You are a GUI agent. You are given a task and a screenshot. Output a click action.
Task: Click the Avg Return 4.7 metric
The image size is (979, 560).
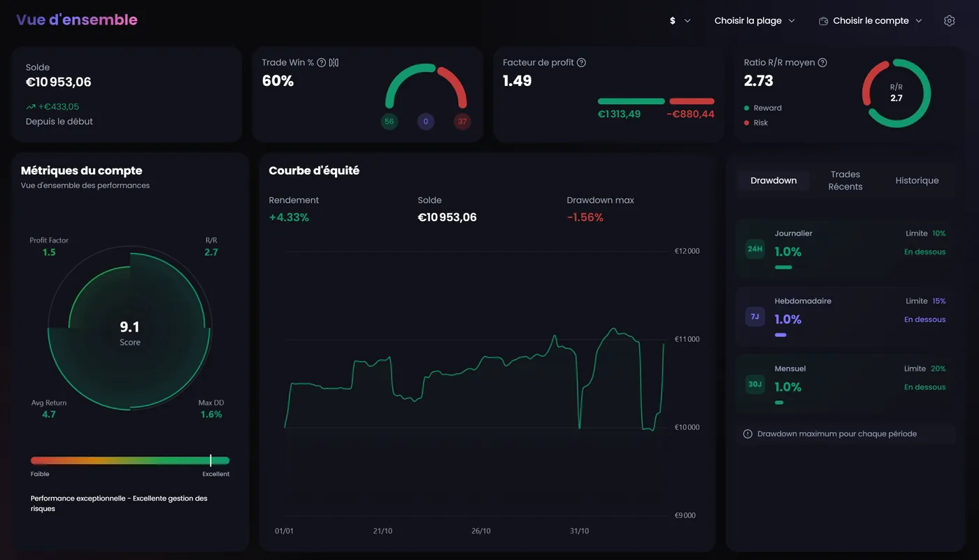click(49, 409)
